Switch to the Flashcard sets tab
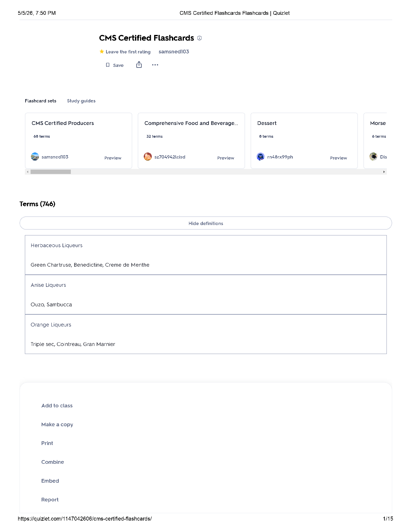411x532 pixels. (x=41, y=101)
